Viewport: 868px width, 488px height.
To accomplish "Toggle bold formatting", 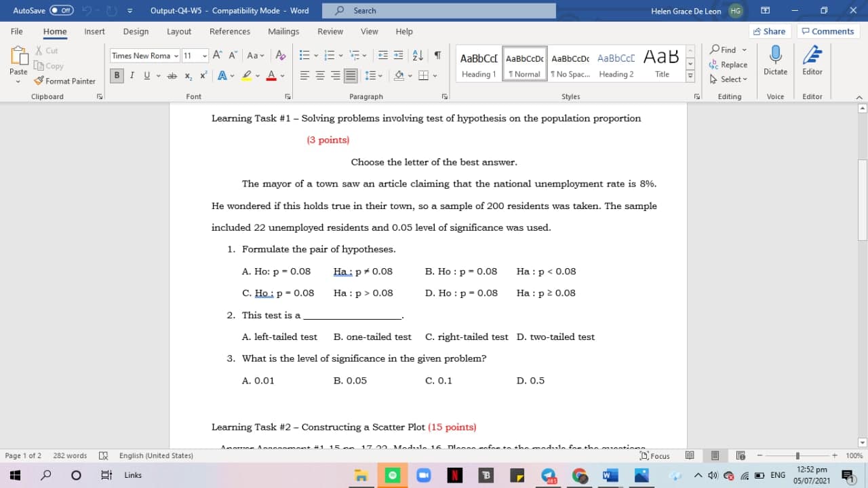I will point(115,76).
